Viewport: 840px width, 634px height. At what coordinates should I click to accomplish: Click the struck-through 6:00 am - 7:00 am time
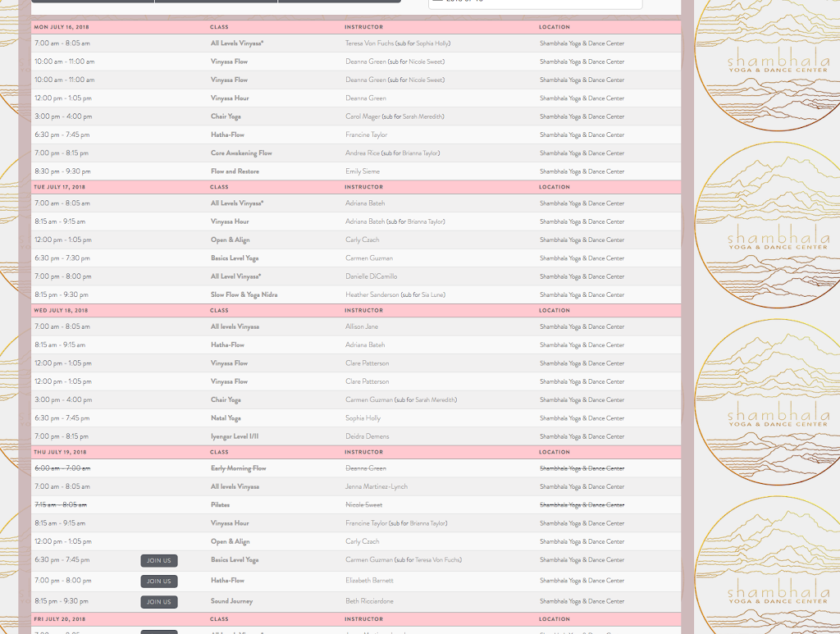62,468
